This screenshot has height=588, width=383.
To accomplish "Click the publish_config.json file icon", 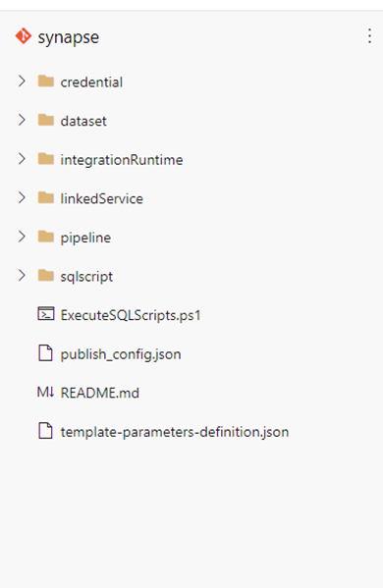I will [46, 353].
